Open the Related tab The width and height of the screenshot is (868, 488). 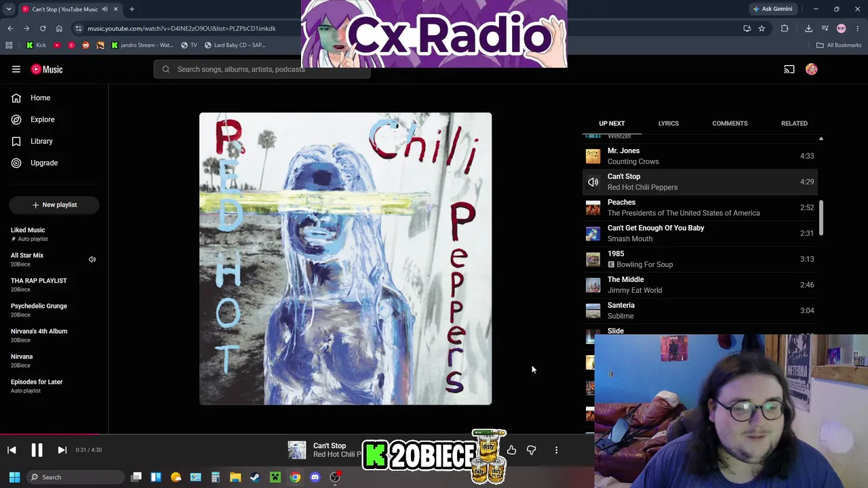[x=794, y=123]
